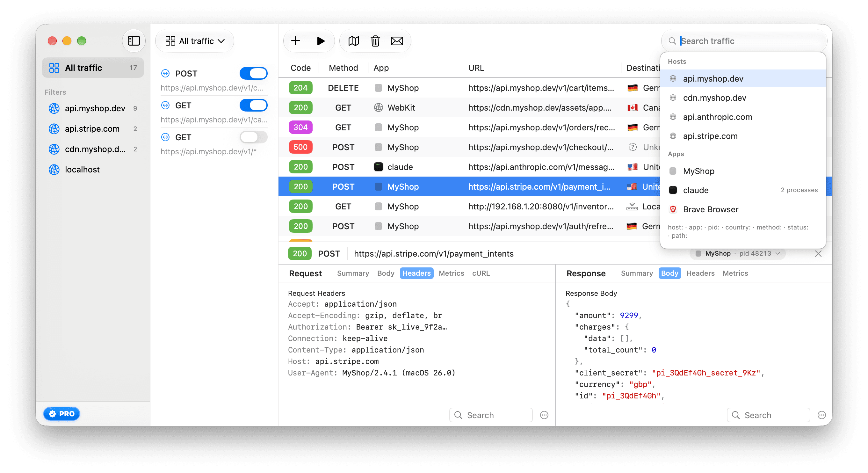Open request Metrics tab
Viewport: 868px width, 473px height.
point(451,273)
